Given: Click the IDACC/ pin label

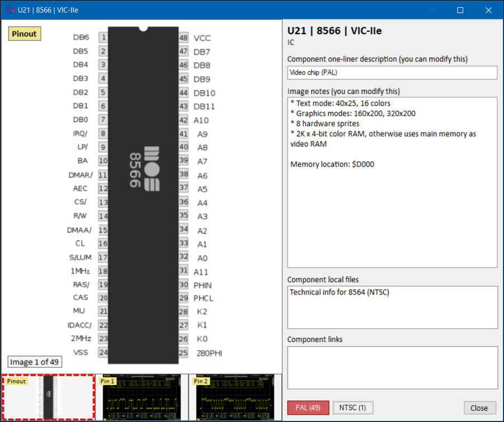Looking at the screenshot, I should tap(79, 325).
